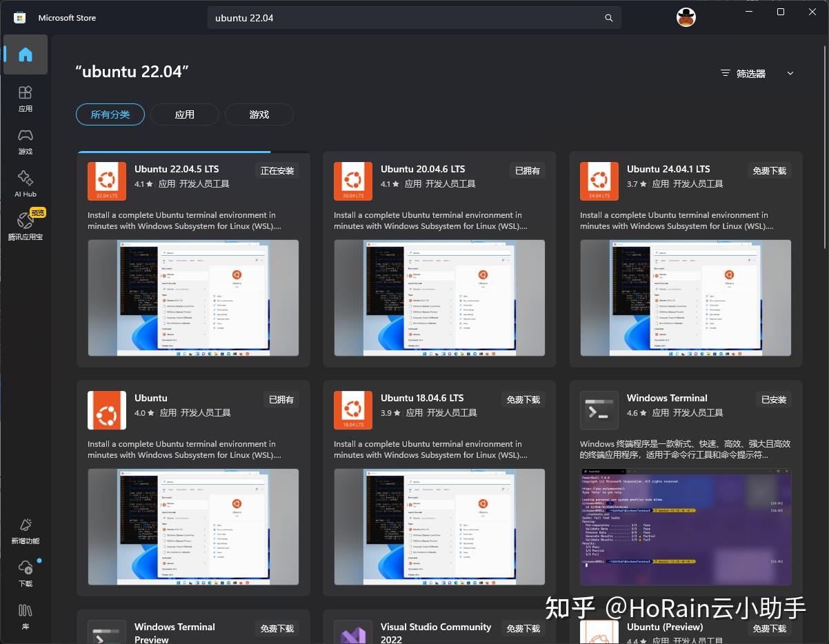This screenshot has height=644, width=829.
Task: Download Ubuntu 18.04.6 LTS for free
Action: (x=523, y=399)
